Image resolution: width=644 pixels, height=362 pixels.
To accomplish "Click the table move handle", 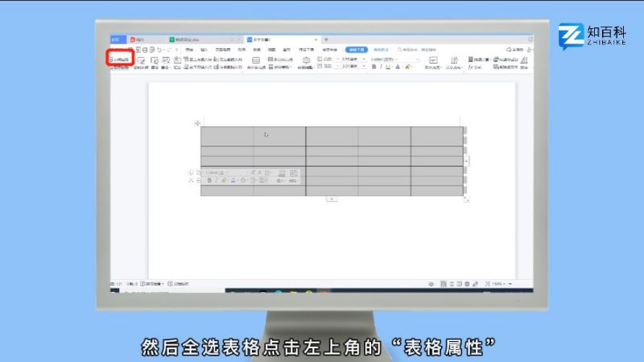I will coord(196,123).
